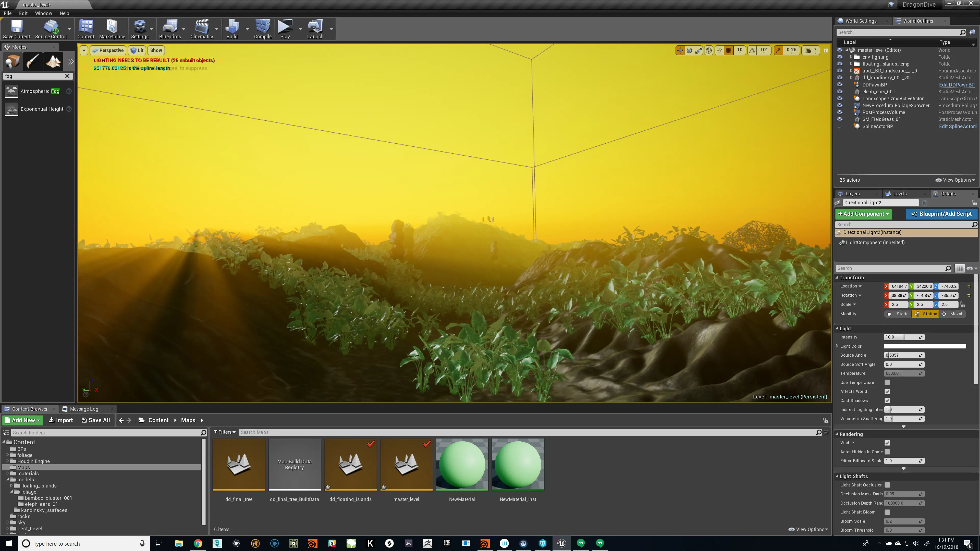Toggle the Visible rendering checkbox

click(x=887, y=443)
